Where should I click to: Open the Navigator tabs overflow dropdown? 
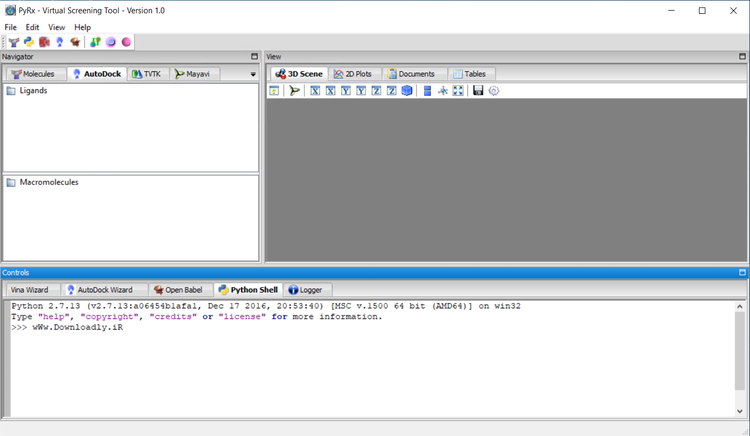pyautogui.click(x=253, y=74)
